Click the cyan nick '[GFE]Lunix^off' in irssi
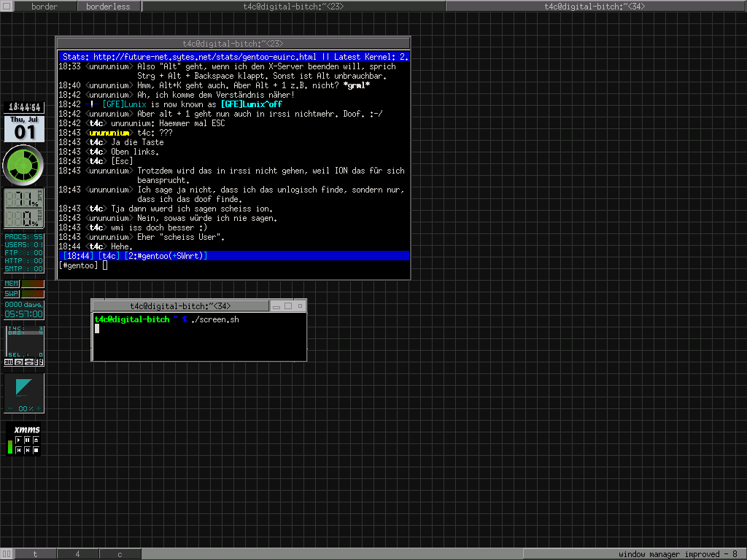This screenshot has width=747, height=560. pos(251,104)
